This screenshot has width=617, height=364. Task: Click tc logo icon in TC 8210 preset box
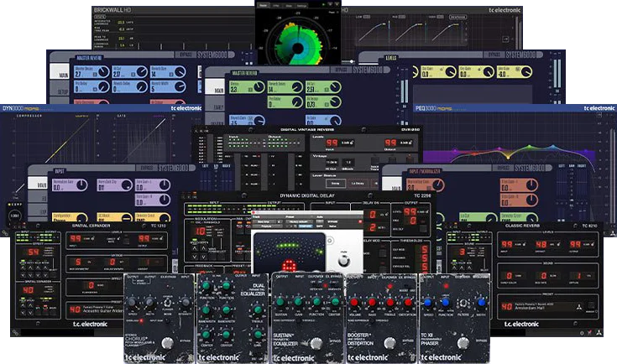(x=579, y=307)
